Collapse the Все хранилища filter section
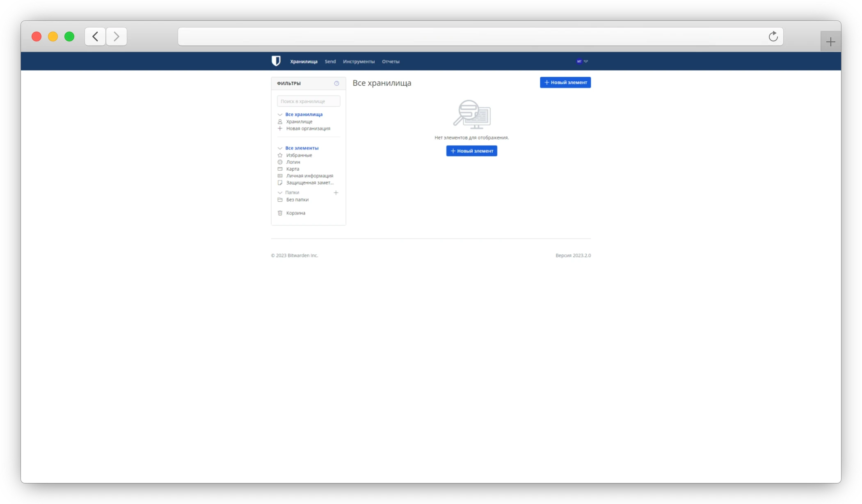Screen dimensions: 862x504 280,115
